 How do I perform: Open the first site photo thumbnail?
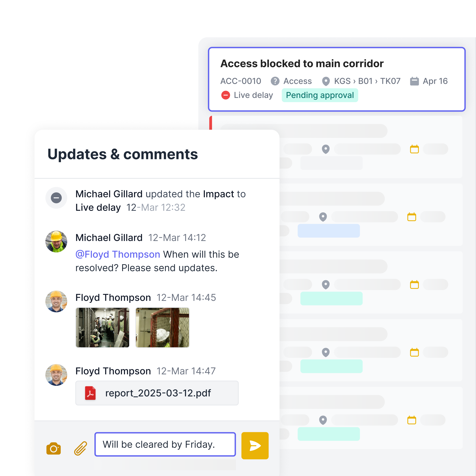[103, 327]
